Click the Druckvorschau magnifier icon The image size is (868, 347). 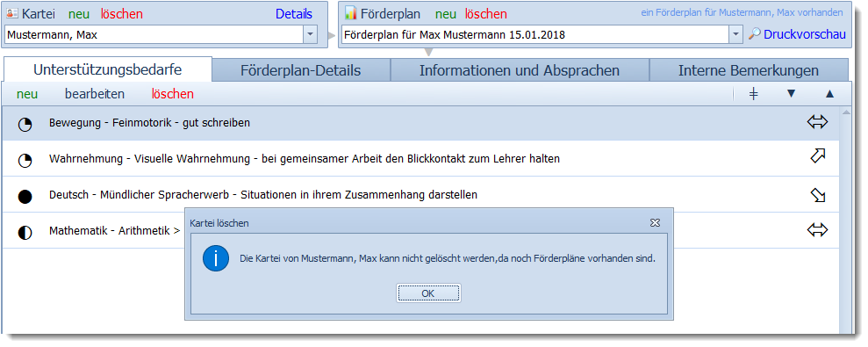pos(755,34)
